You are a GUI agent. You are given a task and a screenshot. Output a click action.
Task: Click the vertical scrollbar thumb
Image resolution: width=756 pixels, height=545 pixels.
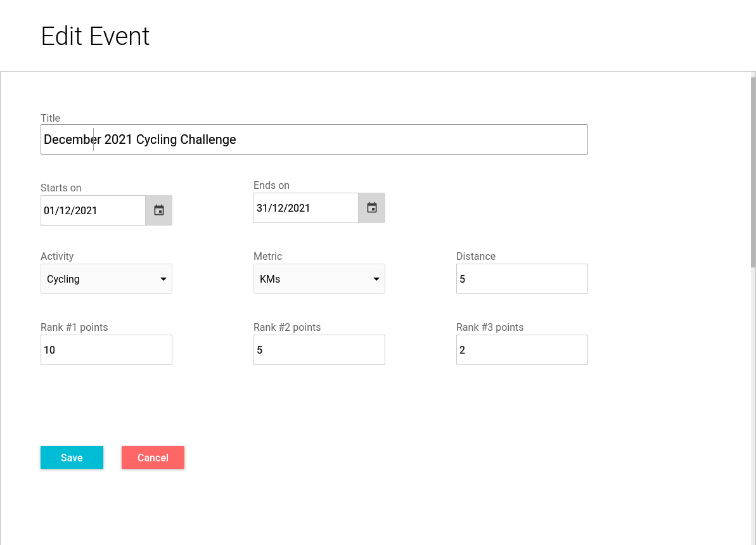pyautogui.click(x=753, y=171)
